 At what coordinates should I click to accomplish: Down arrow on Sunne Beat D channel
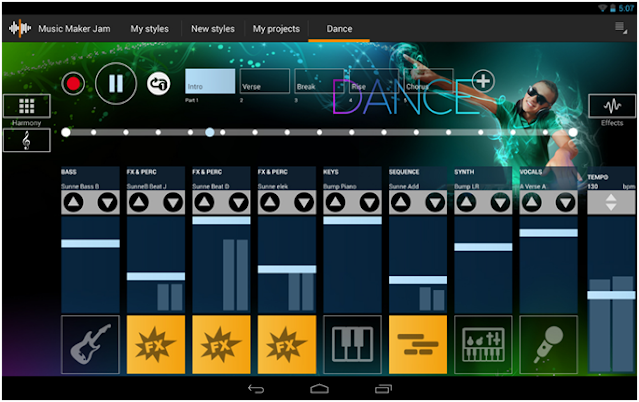(239, 202)
